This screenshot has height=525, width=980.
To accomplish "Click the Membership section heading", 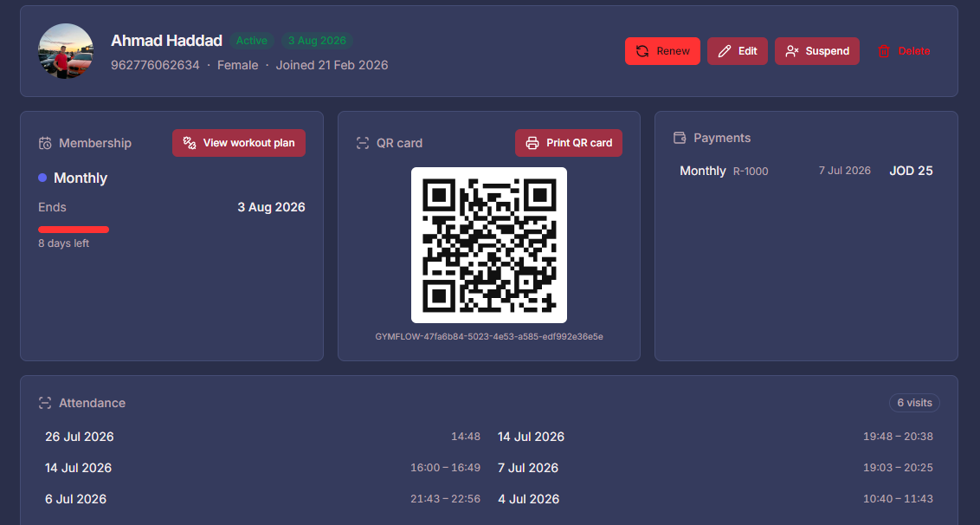I will (95, 143).
